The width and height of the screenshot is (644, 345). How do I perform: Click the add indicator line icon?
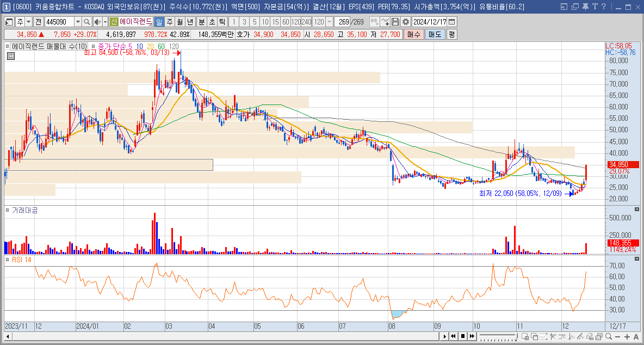coord(385,22)
